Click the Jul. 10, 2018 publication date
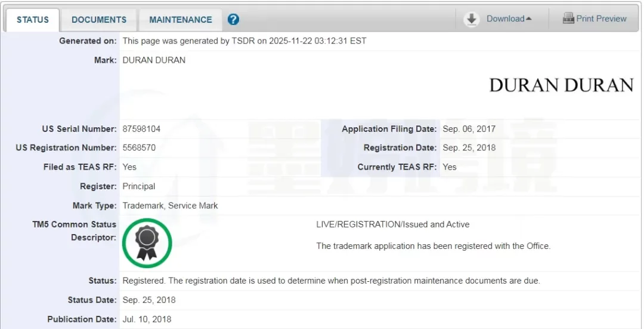 (x=147, y=319)
